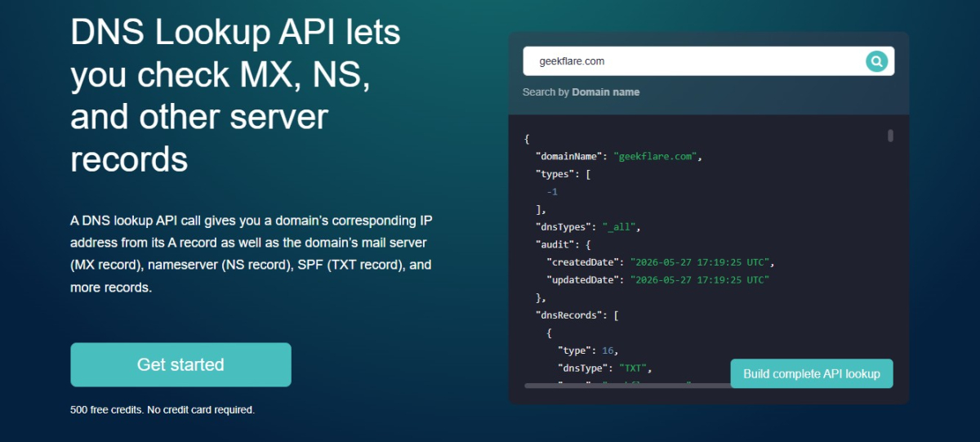Click the -1 value in types array
Screen dimensions: 980x442
[552, 192]
